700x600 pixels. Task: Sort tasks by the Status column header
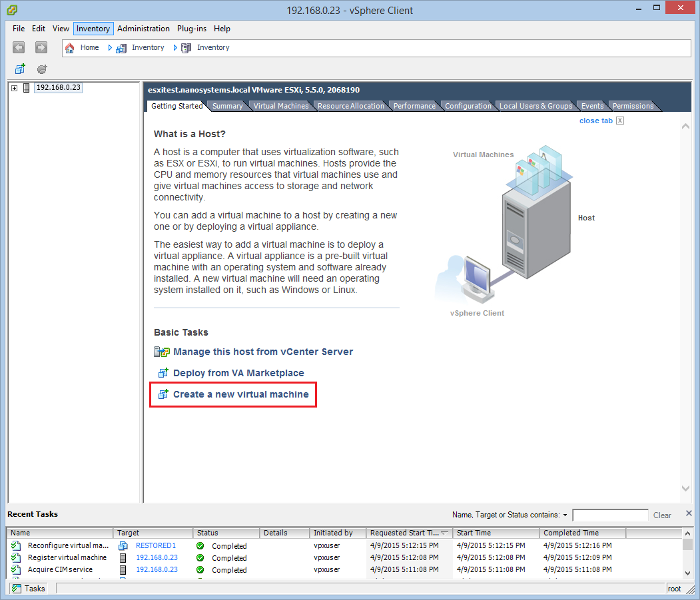point(226,533)
